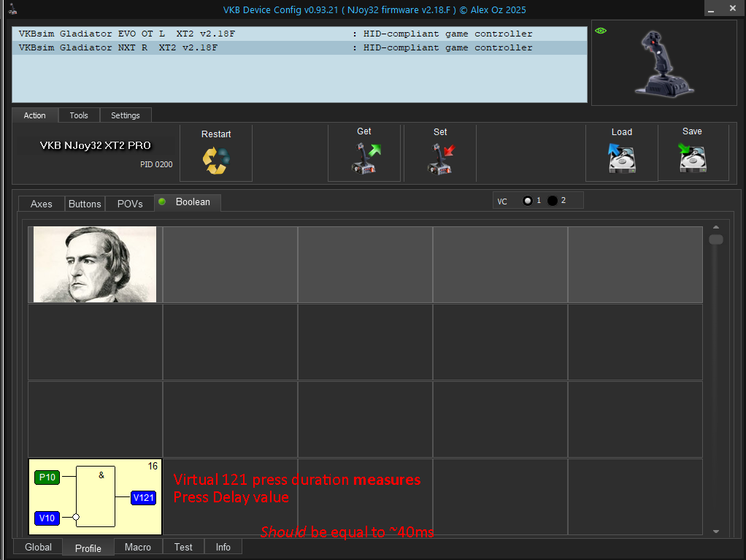
Task: Click the scroll down arrow
Action: pos(716,532)
